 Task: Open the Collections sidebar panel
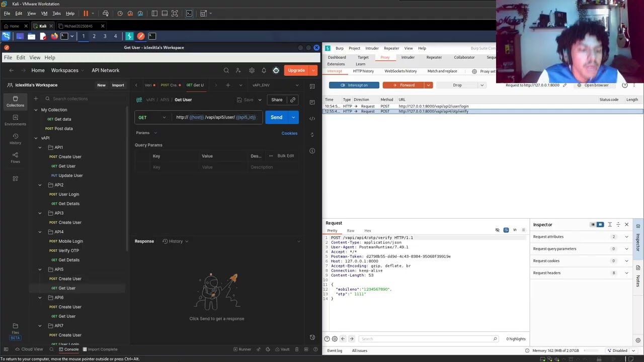[x=15, y=101]
